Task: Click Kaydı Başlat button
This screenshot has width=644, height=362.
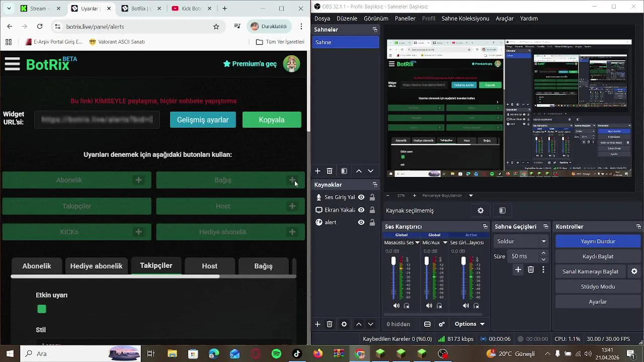Action: click(x=598, y=256)
